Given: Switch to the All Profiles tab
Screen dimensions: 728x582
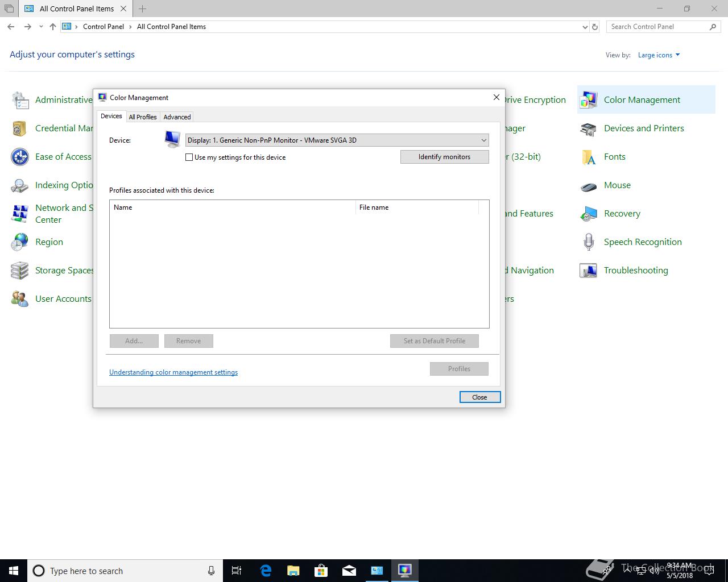Looking at the screenshot, I should [x=143, y=117].
